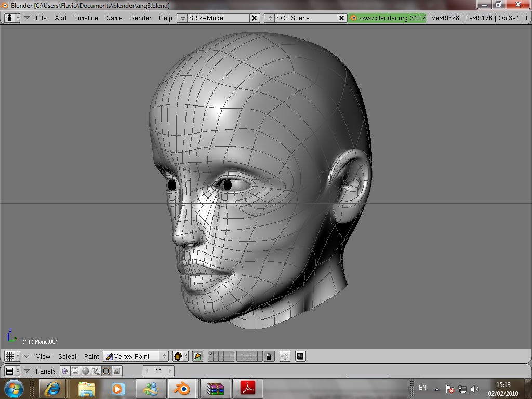This screenshot has height=399, width=532.
Task: Open the Vertex Paint mode dropdown
Action: coord(136,356)
